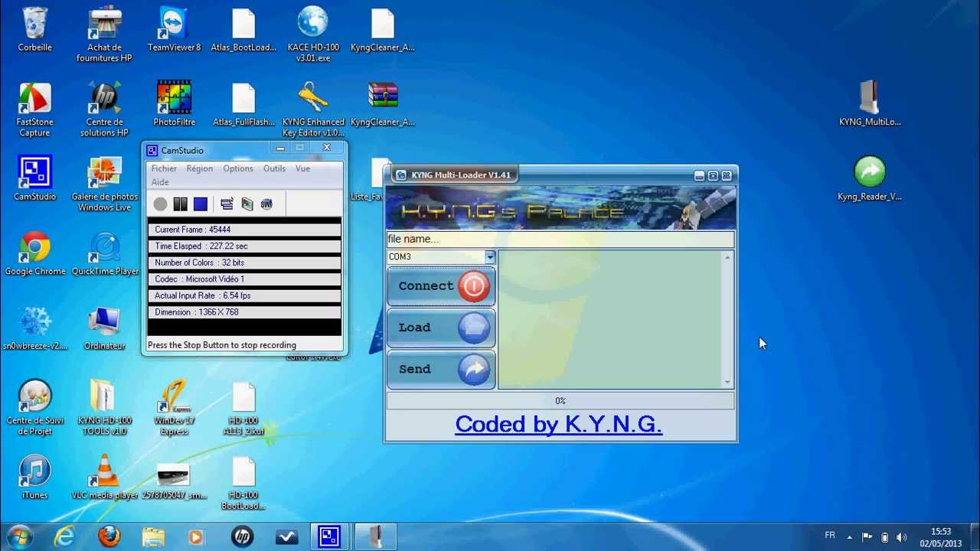Select KYNG Enhanced Key Editor icon
Image resolution: width=980 pixels, height=551 pixels.
coord(313,109)
